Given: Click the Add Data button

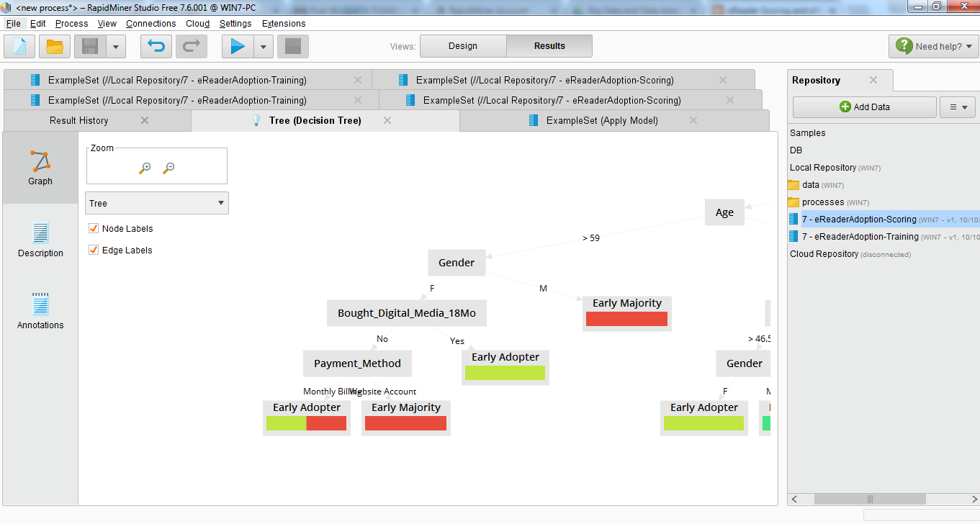Looking at the screenshot, I should pyautogui.click(x=864, y=107).
